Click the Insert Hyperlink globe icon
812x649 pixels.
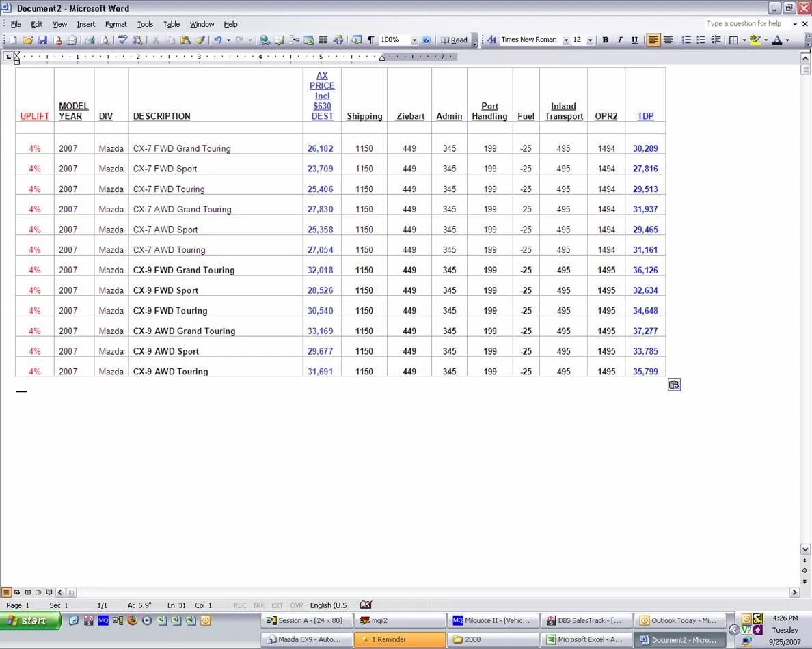pyautogui.click(x=265, y=40)
